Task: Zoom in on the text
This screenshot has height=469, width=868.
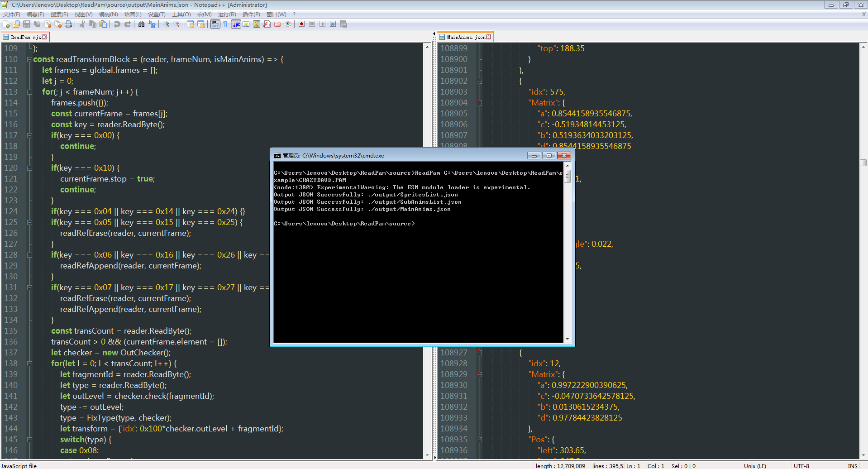Action: pyautogui.click(x=167, y=24)
